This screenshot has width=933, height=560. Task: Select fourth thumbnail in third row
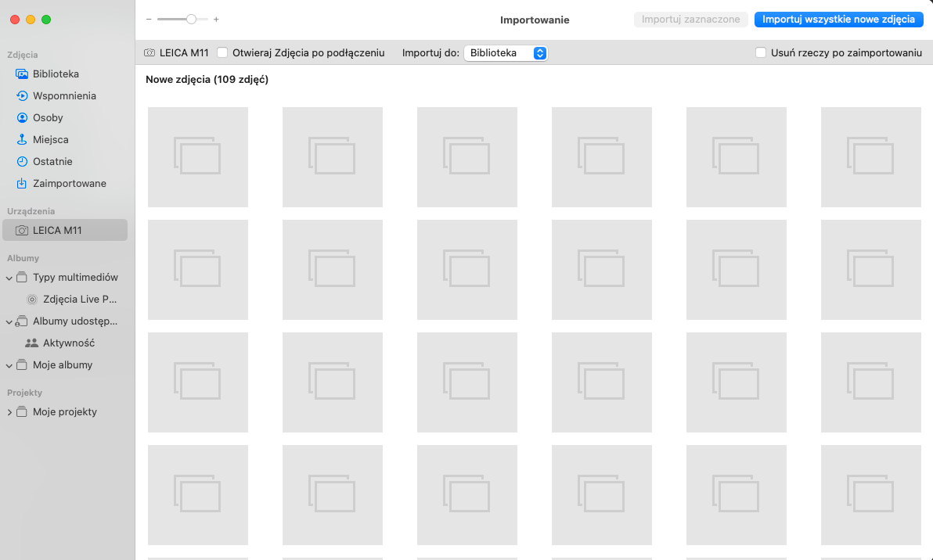coord(602,382)
